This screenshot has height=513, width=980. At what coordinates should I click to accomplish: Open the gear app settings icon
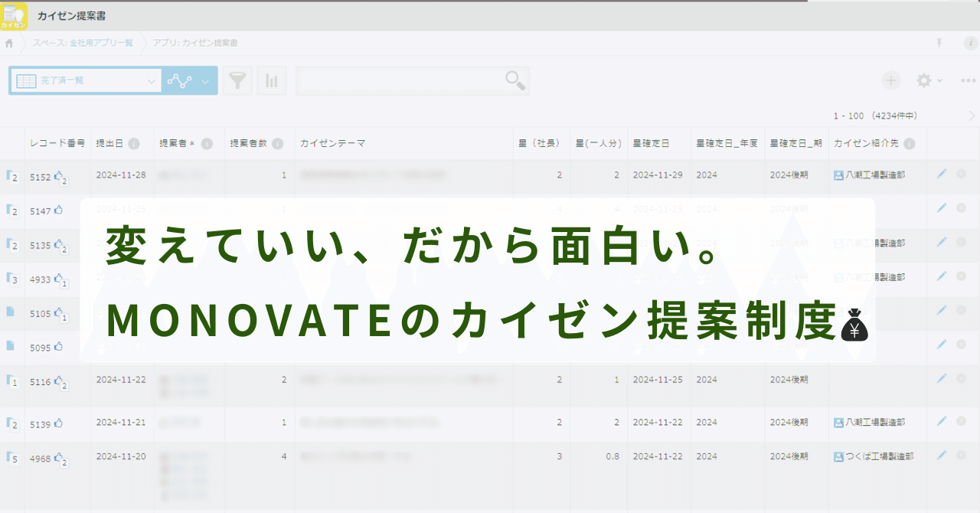click(x=923, y=80)
